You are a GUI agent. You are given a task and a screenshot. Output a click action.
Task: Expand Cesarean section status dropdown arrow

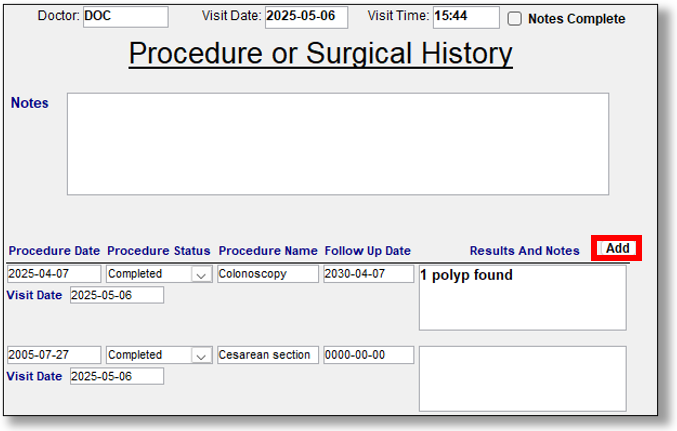[201, 355]
